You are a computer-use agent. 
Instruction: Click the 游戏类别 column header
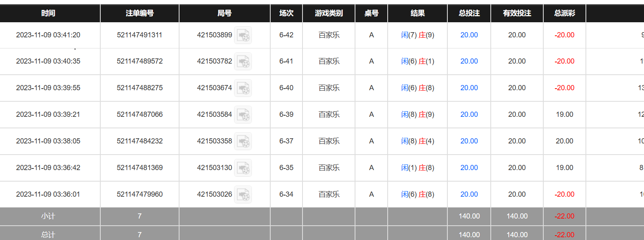click(x=329, y=13)
